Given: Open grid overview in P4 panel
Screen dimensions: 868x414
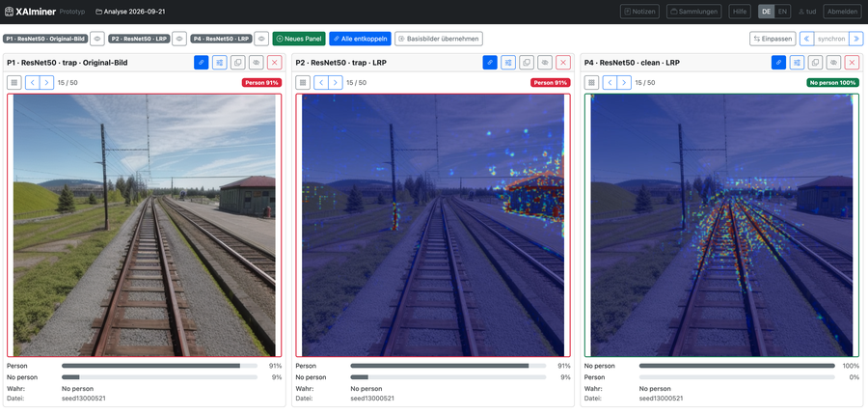Looking at the screenshot, I should pos(592,83).
